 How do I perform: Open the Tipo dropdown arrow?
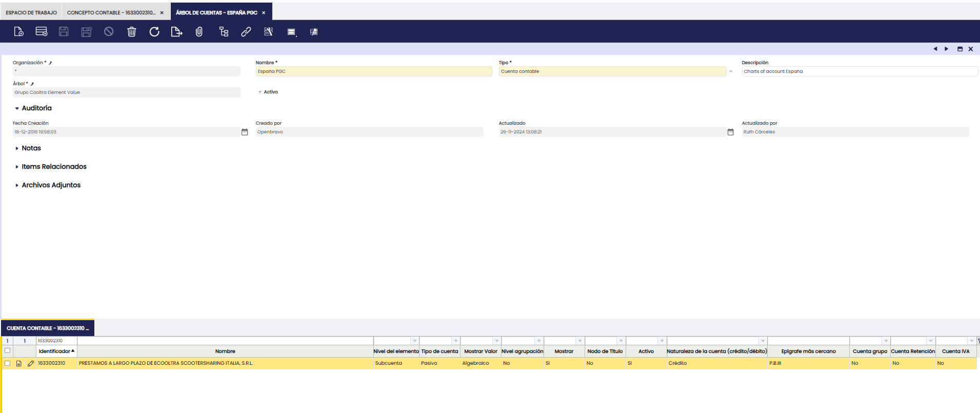tap(731, 71)
